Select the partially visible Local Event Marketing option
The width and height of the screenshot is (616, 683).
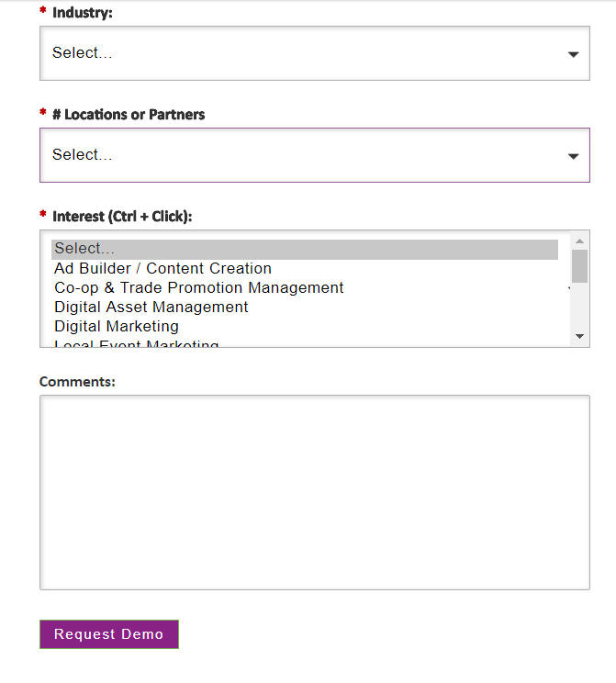(136, 343)
